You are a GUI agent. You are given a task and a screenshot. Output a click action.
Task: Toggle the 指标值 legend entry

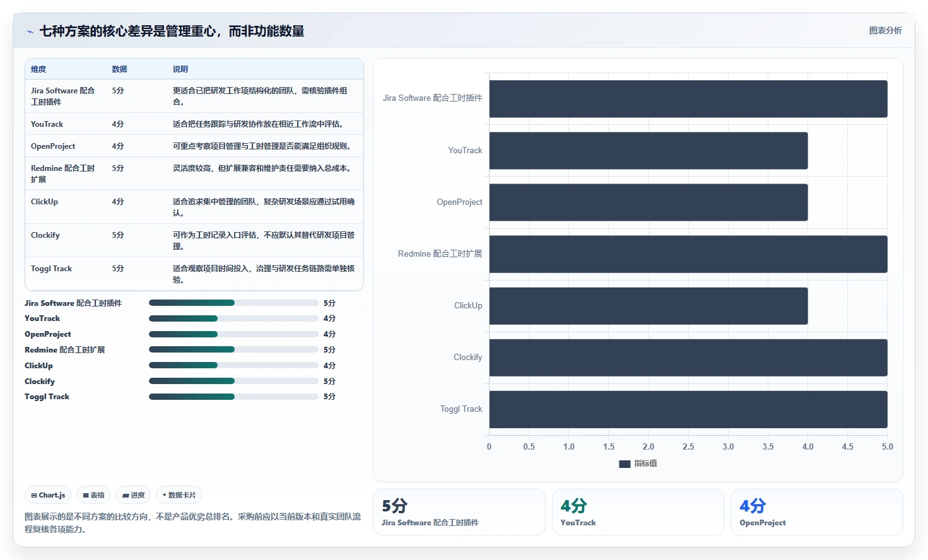tap(638, 464)
